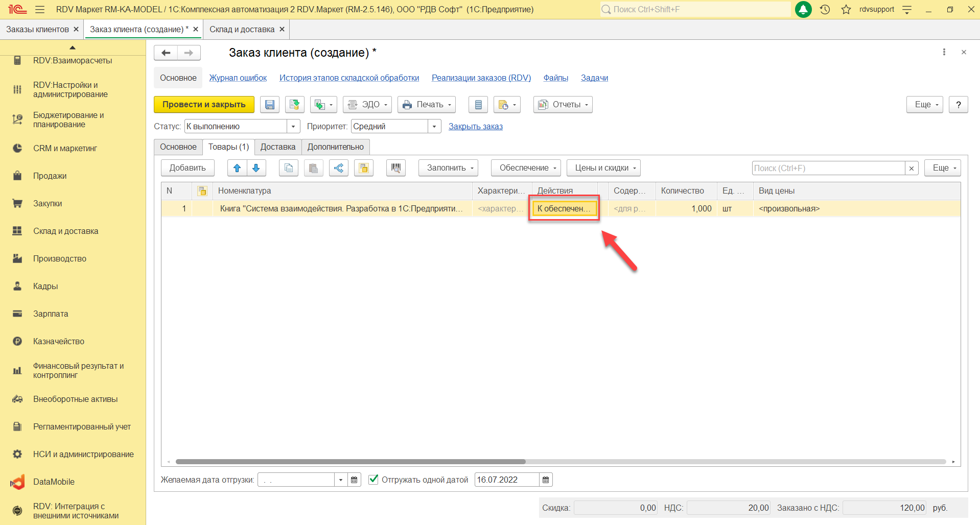Click the save document diskette icon
980x525 pixels.
coord(270,105)
